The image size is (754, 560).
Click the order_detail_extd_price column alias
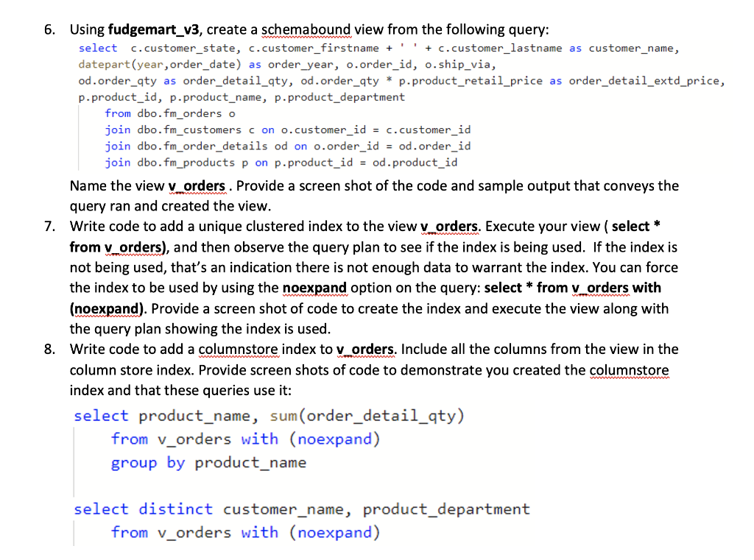644,81
